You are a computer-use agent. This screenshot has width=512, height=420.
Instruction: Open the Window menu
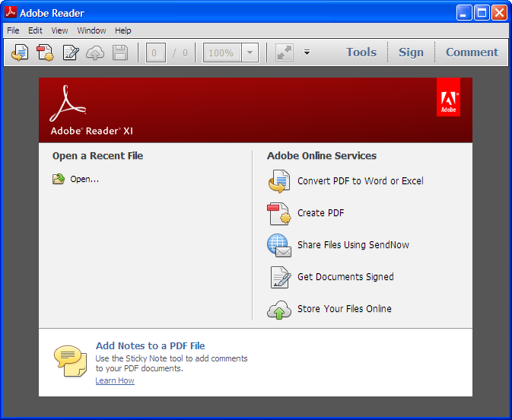coord(91,30)
